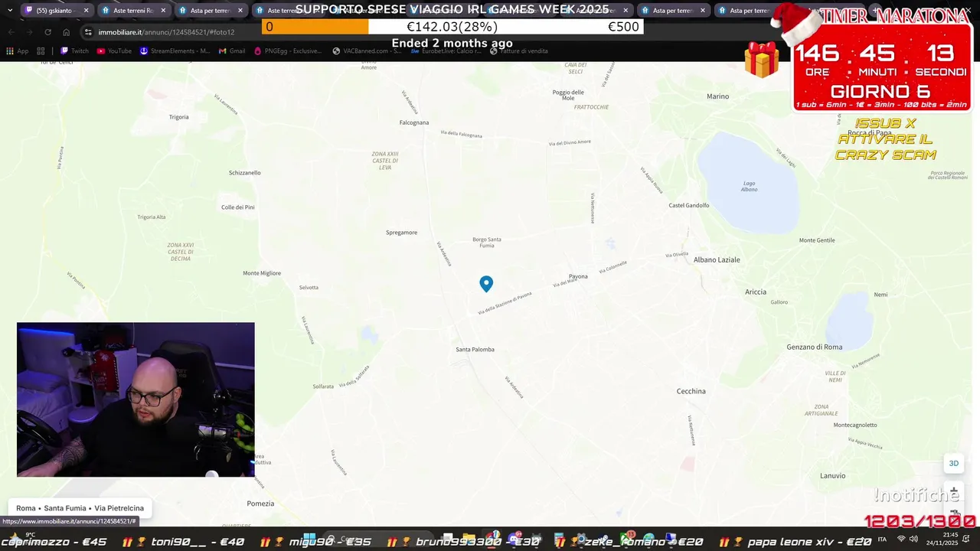Go back to the previous page
This screenshot has width=980, height=551.
(x=11, y=32)
